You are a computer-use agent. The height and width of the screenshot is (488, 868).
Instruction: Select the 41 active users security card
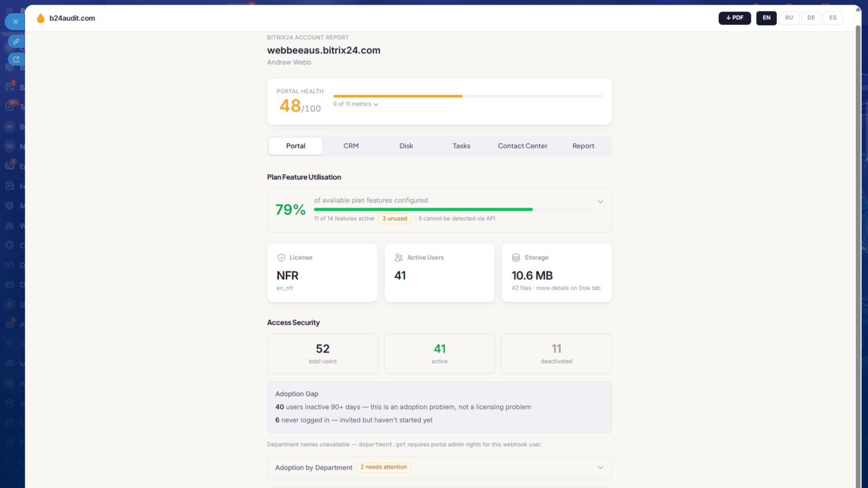tap(439, 354)
